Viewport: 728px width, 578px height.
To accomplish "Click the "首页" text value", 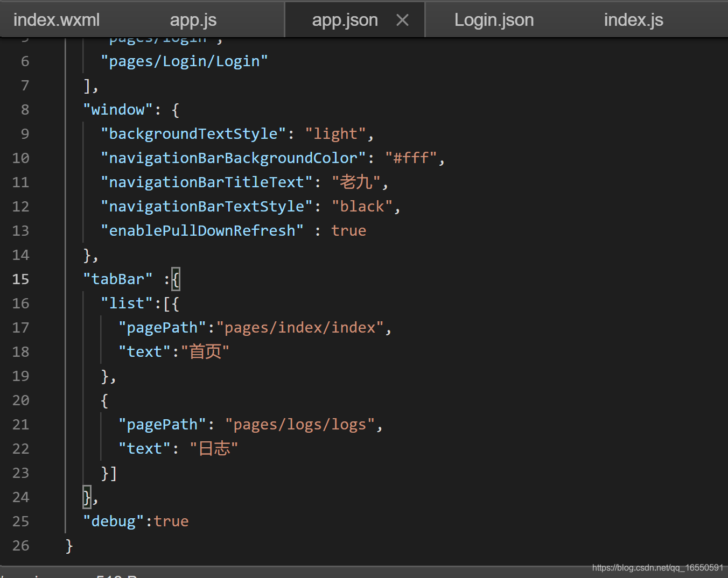I will [205, 352].
